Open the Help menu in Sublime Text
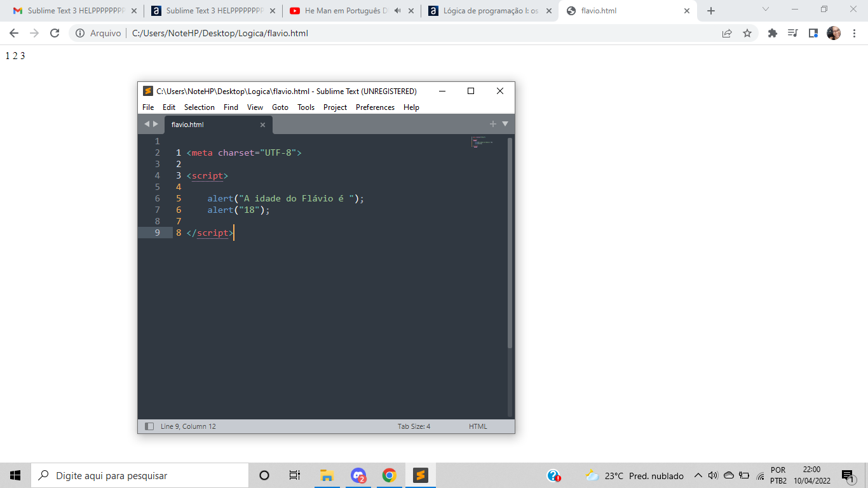This screenshot has height=488, width=868. (411, 107)
